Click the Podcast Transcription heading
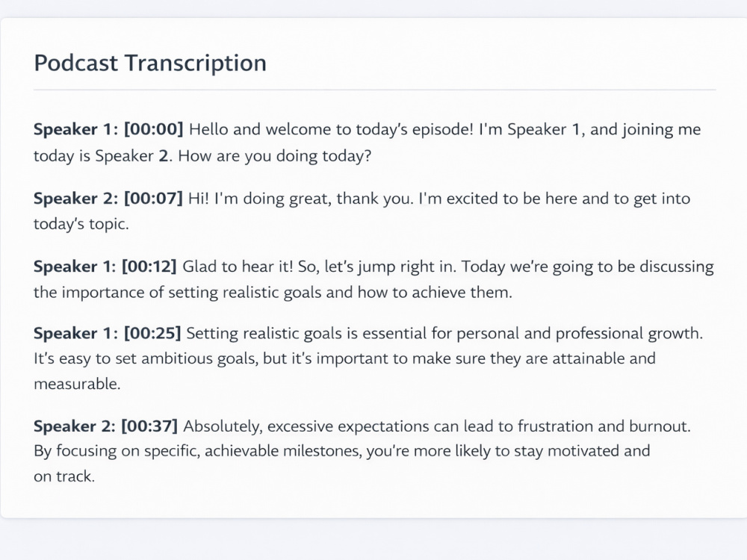This screenshot has width=747, height=560. pos(150,63)
